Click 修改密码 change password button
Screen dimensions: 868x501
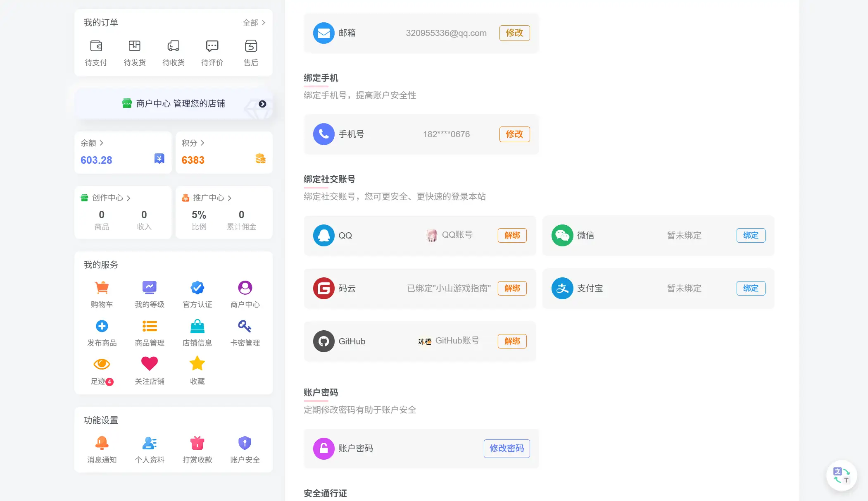tap(507, 449)
